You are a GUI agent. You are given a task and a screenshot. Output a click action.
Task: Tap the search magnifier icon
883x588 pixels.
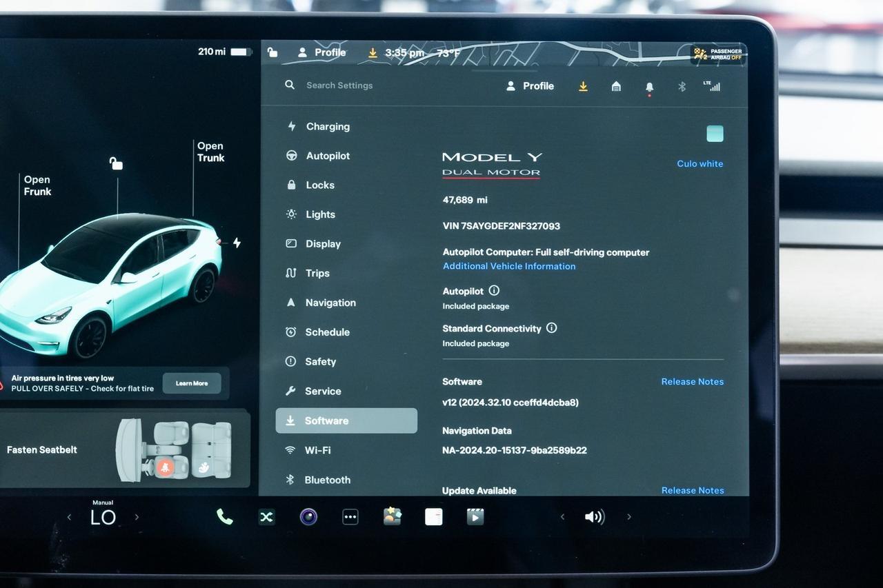290,85
